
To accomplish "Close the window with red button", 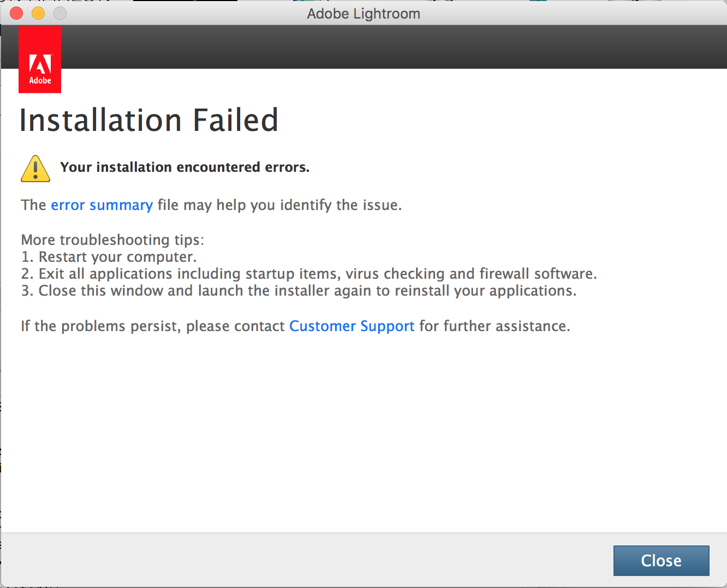I will pyautogui.click(x=16, y=13).
